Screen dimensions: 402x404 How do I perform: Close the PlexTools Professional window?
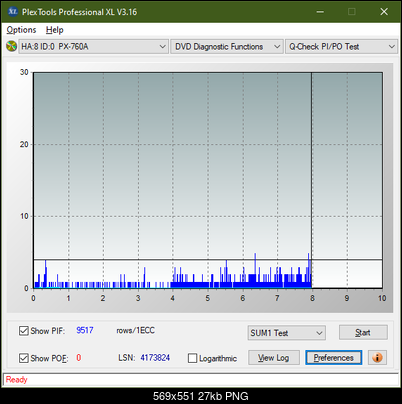click(384, 12)
